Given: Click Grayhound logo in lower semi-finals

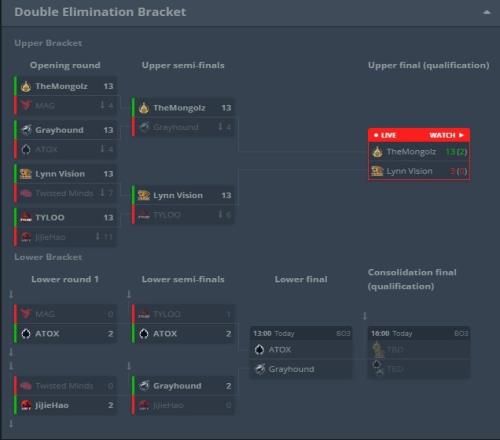Looking at the screenshot, I should point(144,386).
